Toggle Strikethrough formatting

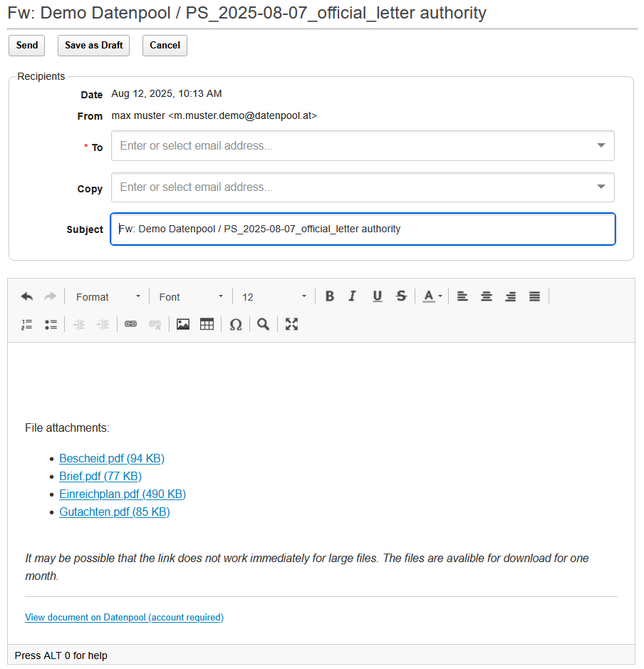click(402, 296)
